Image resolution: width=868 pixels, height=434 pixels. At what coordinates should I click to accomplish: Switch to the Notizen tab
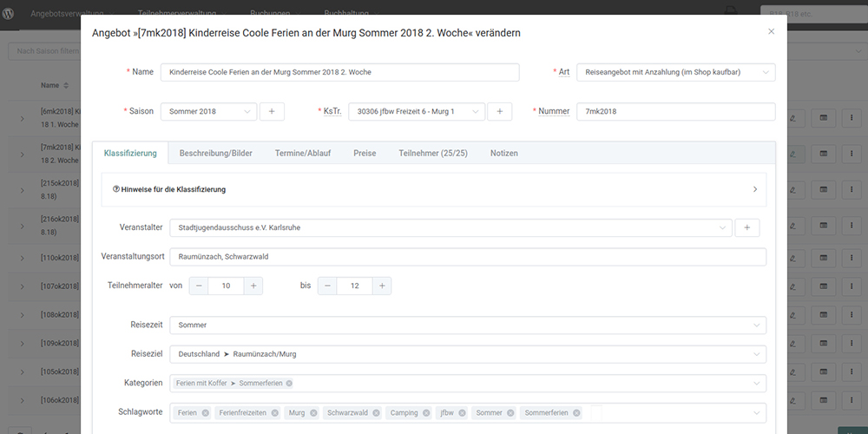pyautogui.click(x=503, y=154)
